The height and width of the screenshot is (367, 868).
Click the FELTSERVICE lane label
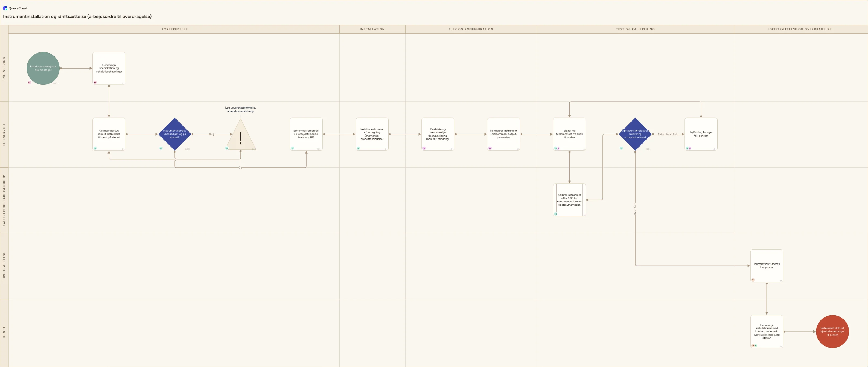[x=4, y=134]
